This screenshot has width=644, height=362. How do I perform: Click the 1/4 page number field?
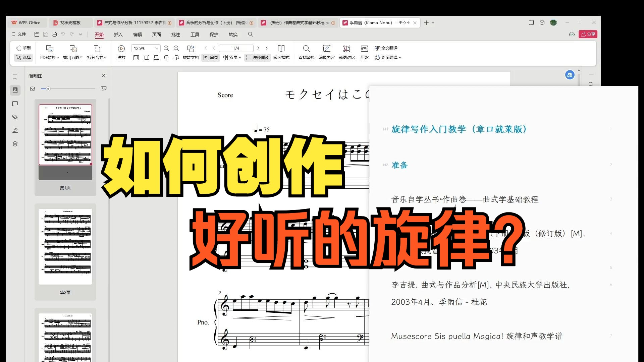pos(236,48)
